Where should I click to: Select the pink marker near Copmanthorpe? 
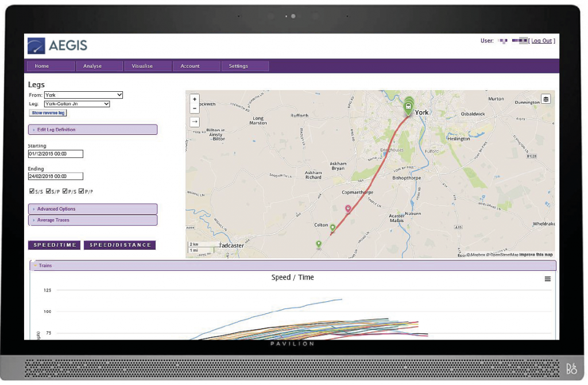click(347, 209)
